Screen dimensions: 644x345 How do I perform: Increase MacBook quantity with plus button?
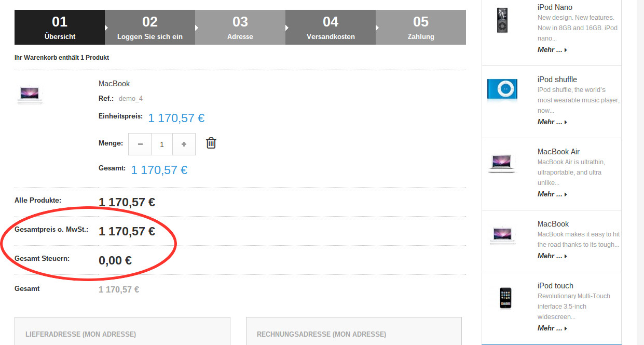(184, 144)
